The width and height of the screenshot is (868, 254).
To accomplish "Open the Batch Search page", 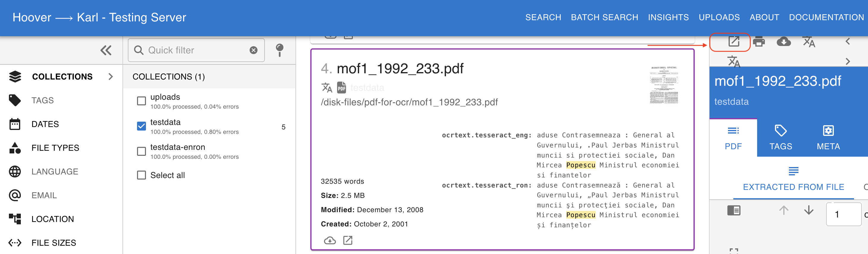I will click(x=604, y=18).
